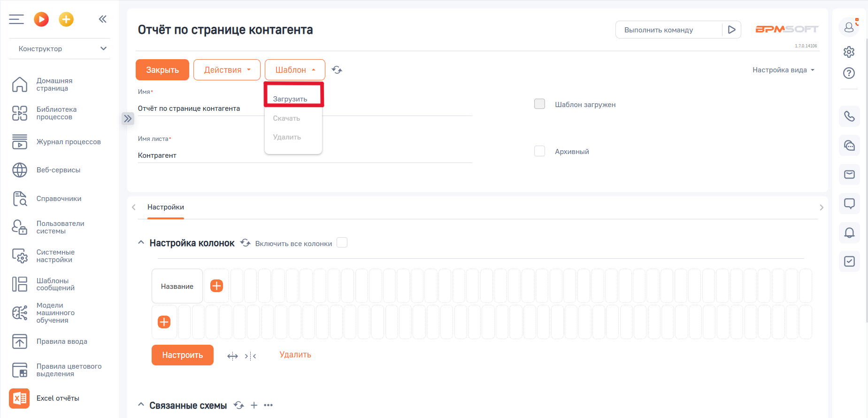Viewport: 868px width, 418px height.
Task: Click the Правила цветового выделения icon
Action: click(x=20, y=370)
